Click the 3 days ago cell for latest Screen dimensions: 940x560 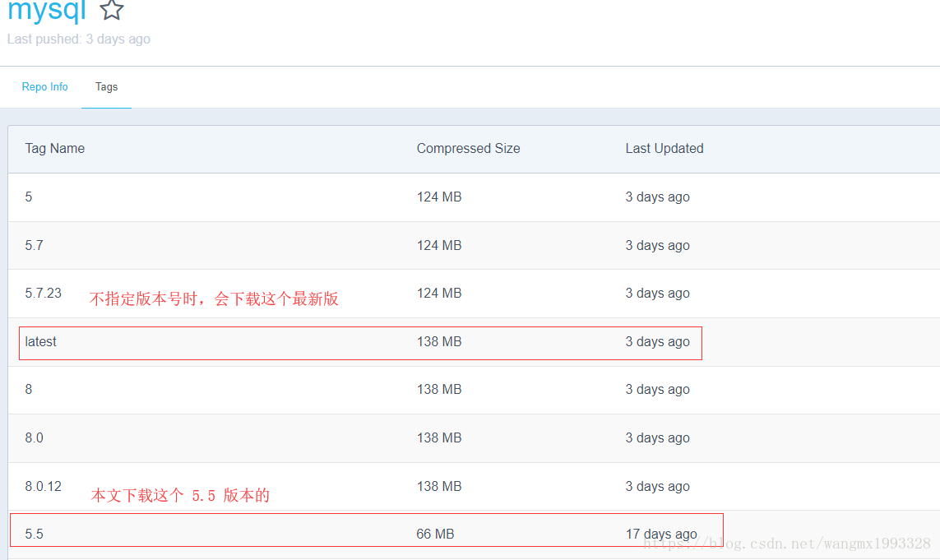[658, 342]
